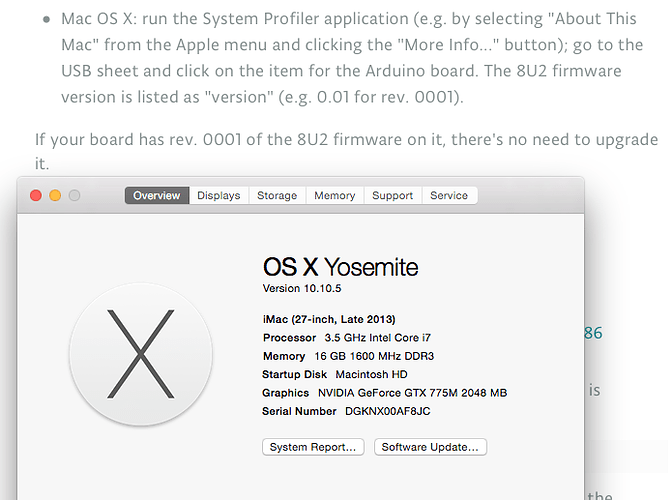The image size is (672, 500).
Task: Click the grey zoom window button
Action: coord(74,196)
